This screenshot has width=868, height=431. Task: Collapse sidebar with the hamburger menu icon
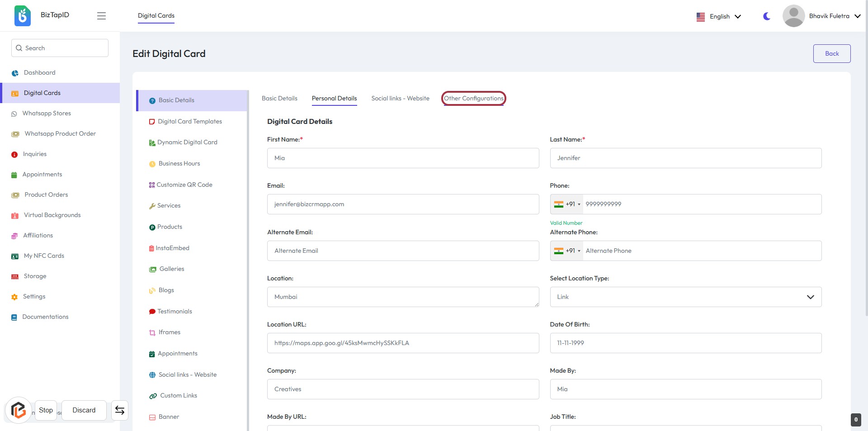(101, 16)
